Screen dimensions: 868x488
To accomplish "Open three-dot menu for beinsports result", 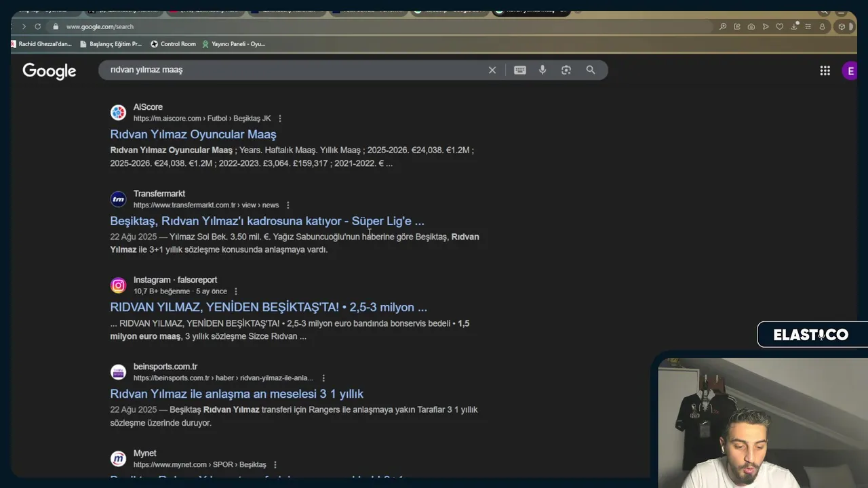I will coord(323,378).
